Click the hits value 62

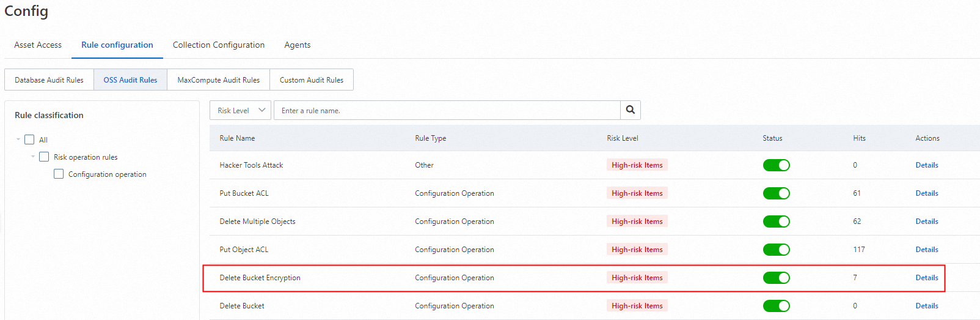coord(857,221)
